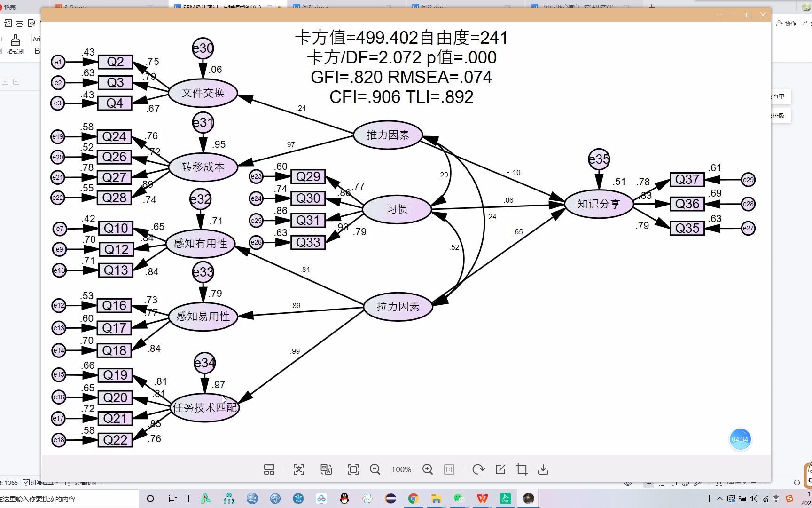This screenshot has height=508, width=812.
Task: Show hidden tray icons chevron
Action: pos(719,499)
